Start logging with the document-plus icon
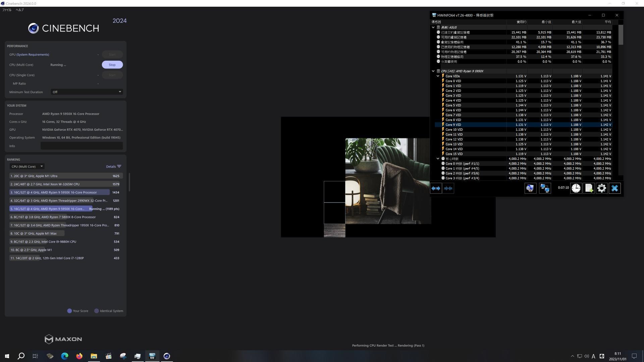The width and height of the screenshot is (644, 362). tap(589, 188)
